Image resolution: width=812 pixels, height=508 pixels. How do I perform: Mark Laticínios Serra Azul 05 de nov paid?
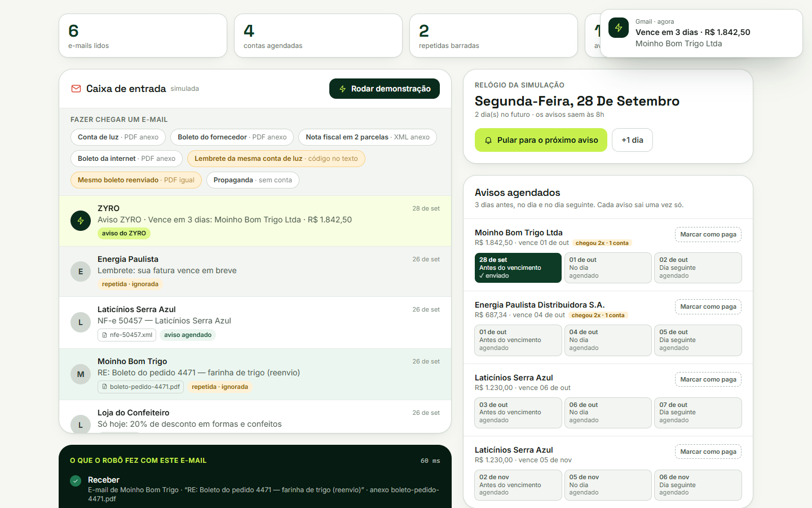pos(708,452)
